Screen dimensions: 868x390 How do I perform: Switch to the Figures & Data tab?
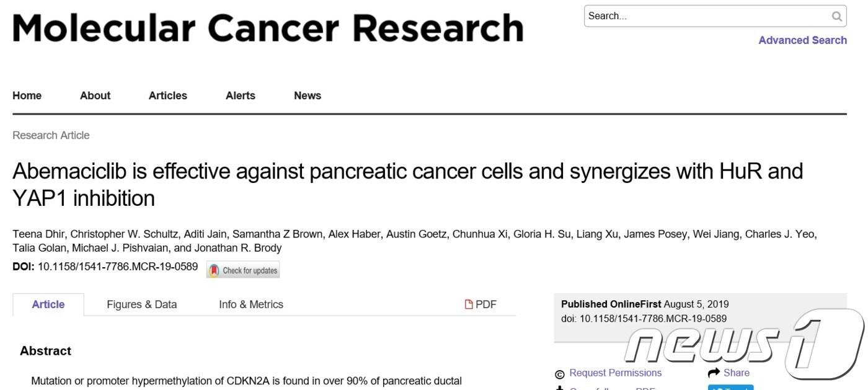tap(141, 304)
